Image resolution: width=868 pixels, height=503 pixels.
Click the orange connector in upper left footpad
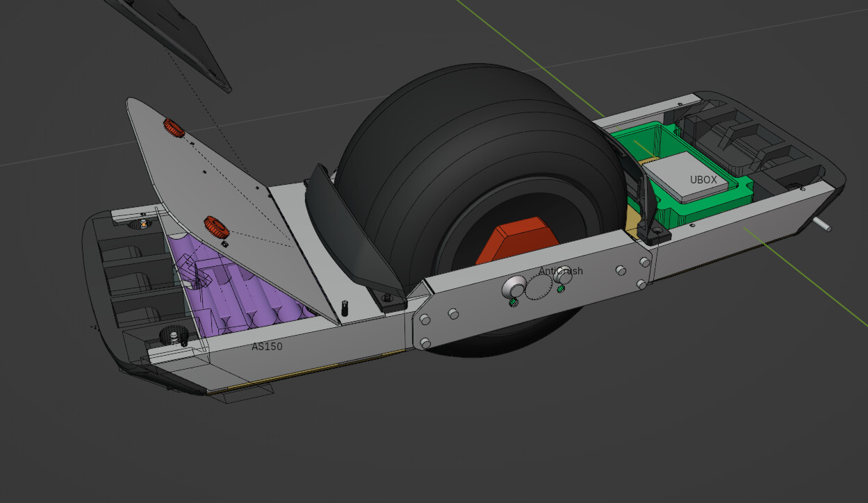[x=143, y=224]
